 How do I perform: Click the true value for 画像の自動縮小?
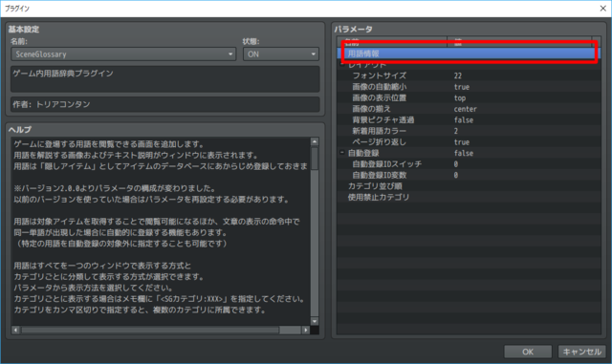[x=462, y=87]
